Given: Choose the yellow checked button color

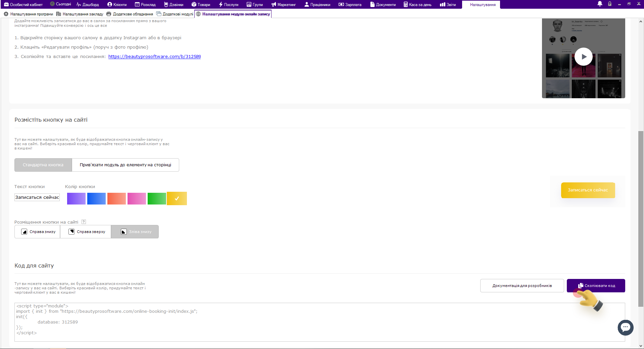Looking at the screenshot, I should coord(177,198).
